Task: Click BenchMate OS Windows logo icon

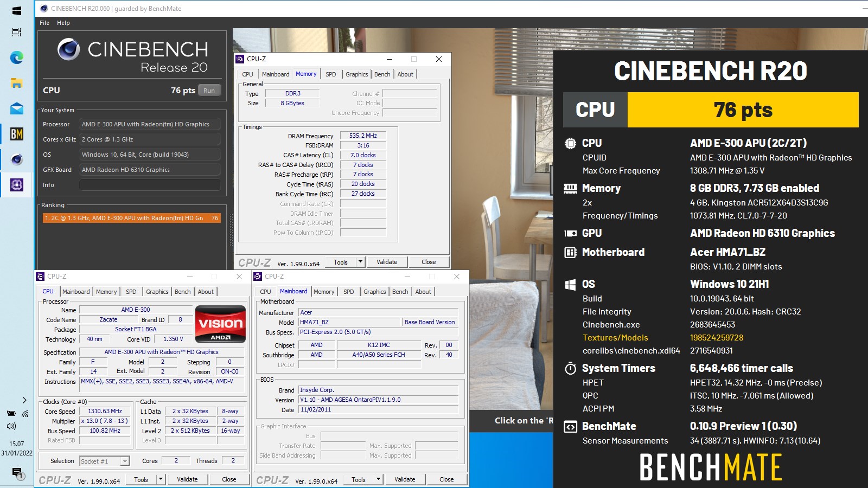Action: pyautogui.click(x=570, y=284)
